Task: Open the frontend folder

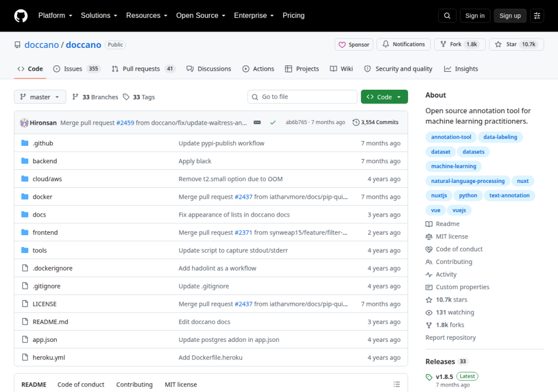Action: pyautogui.click(x=45, y=232)
